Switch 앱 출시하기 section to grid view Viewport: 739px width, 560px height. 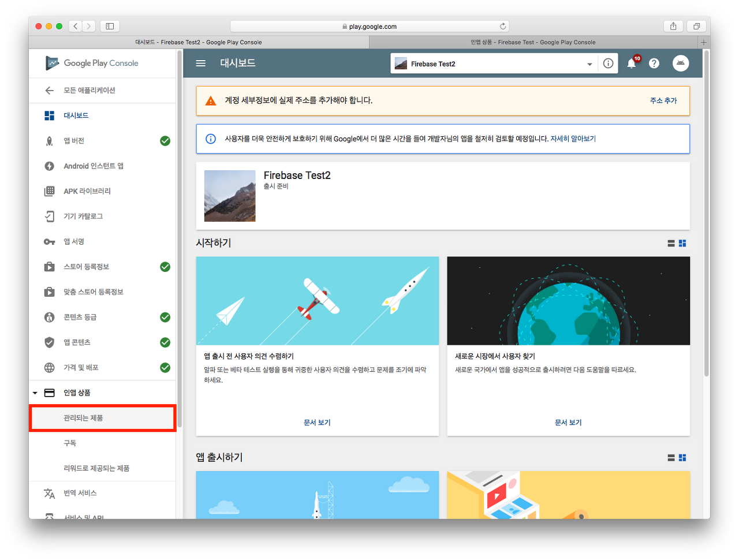[x=682, y=458]
